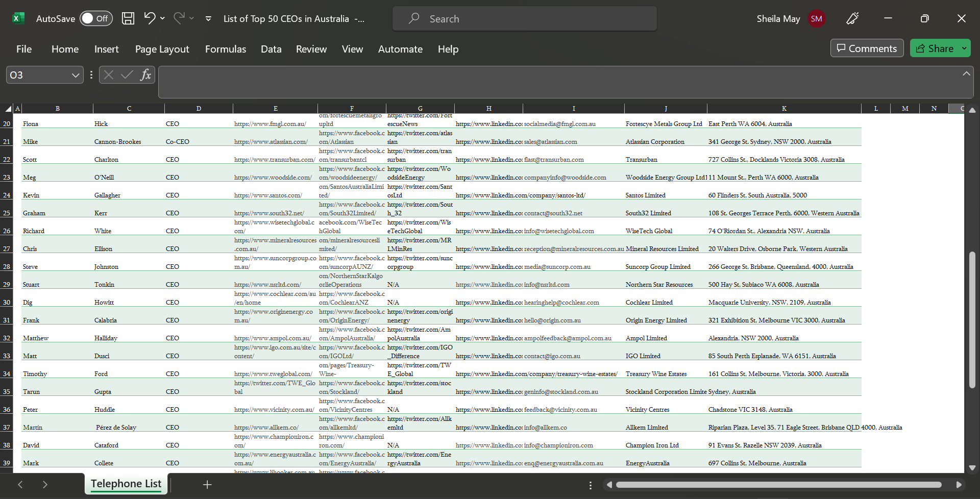
Task: Open the www.atlassian.com website link
Action: coord(271,142)
